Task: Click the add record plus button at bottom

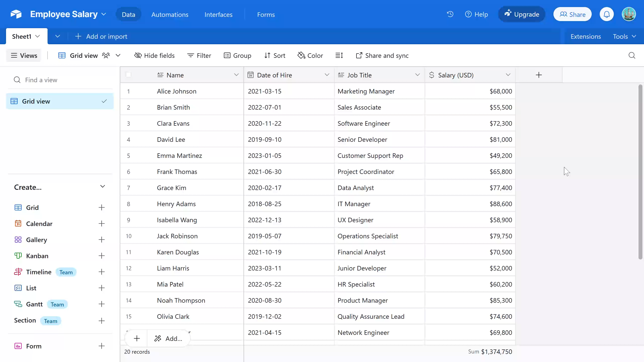Action: pyautogui.click(x=137, y=339)
